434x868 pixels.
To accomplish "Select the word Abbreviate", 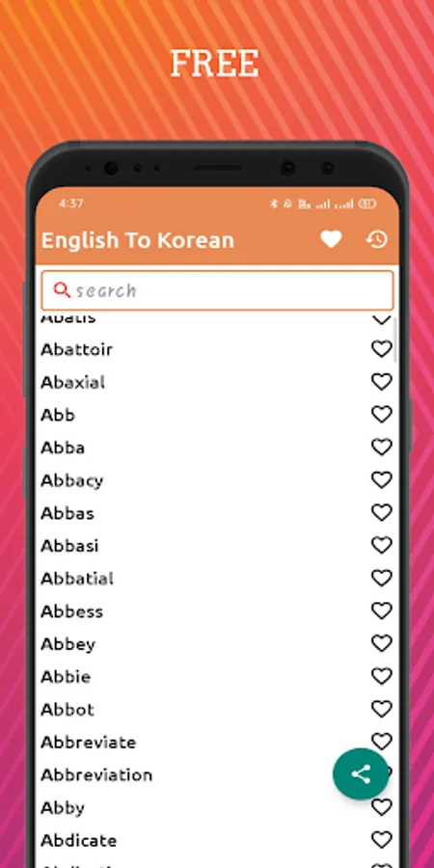I will 89,742.
